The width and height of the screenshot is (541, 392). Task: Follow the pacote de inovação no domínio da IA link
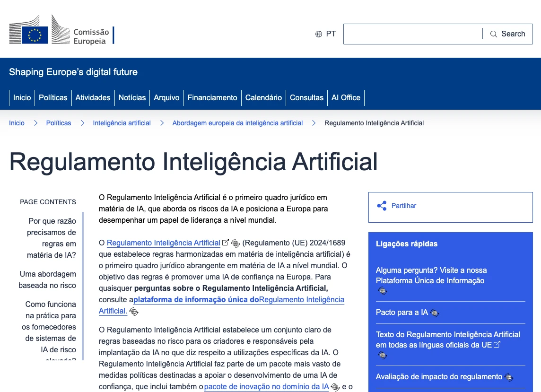266,386
